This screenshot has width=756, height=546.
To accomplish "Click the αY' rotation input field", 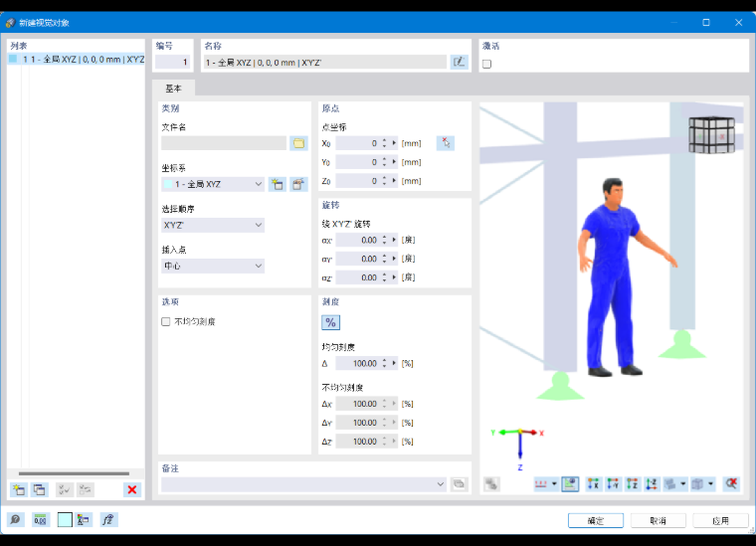I will [357, 259].
